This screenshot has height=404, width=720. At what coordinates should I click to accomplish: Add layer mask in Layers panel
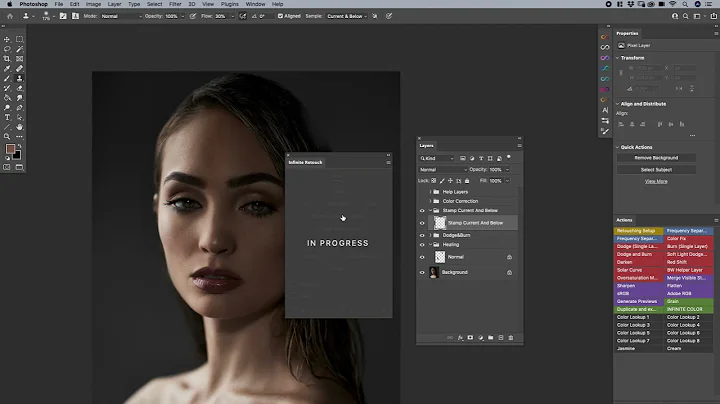[470, 338]
